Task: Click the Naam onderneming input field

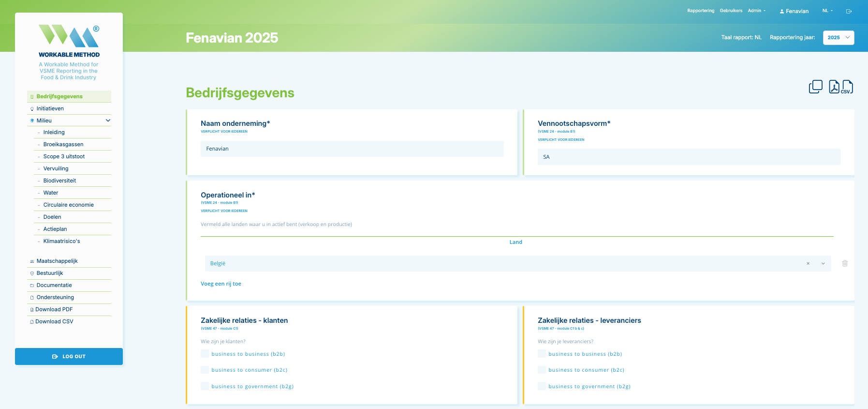Action: [352, 149]
